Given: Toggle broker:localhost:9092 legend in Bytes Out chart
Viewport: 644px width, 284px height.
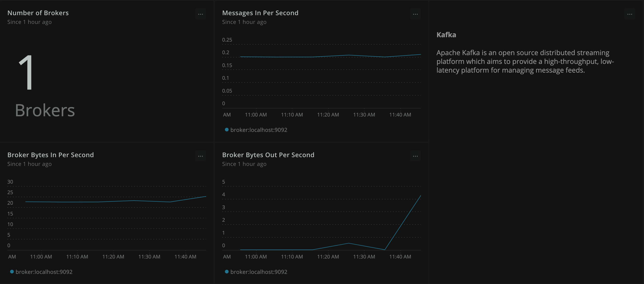Looking at the screenshot, I should click(258, 272).
